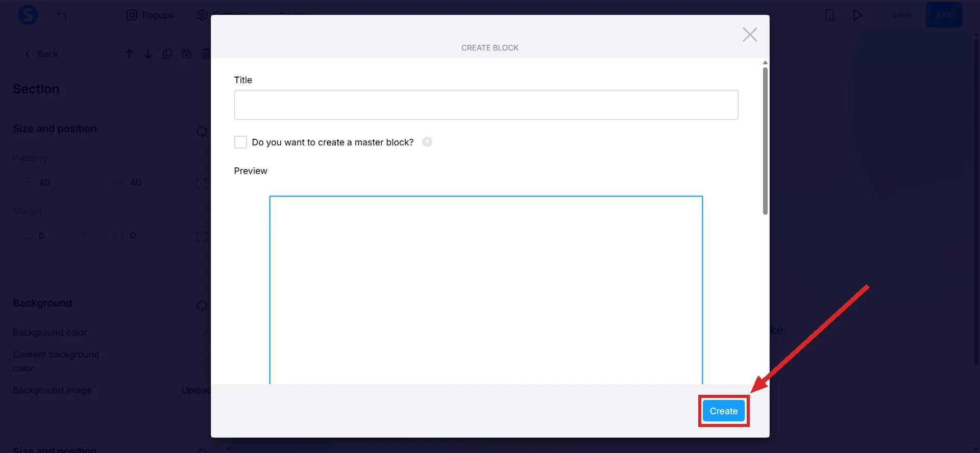
Task: Reset the upper Size and position settings
Action: coord(202,131)
